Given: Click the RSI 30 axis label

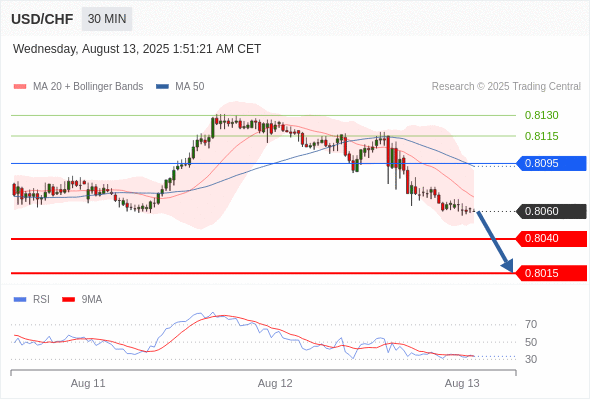Looking at the screenshot, I should point(531,359).
